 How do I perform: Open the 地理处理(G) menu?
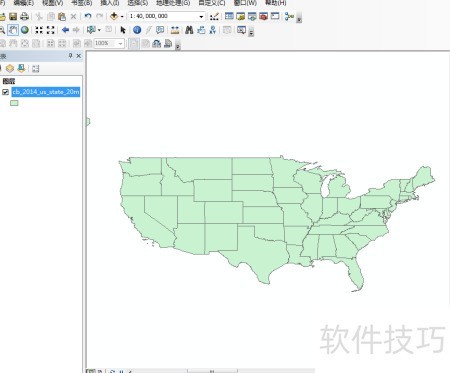pyautogui.click(x=173, y=3)
